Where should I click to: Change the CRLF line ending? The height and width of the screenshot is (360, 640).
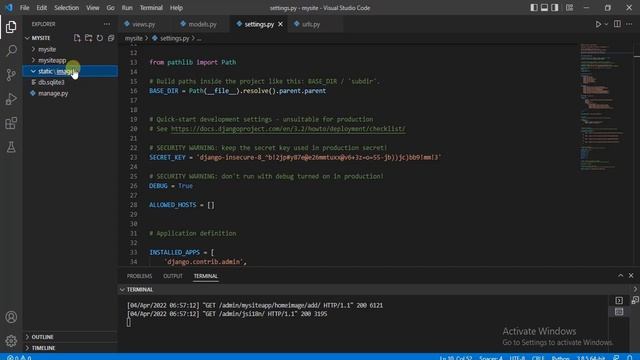[x=538, y=358]
